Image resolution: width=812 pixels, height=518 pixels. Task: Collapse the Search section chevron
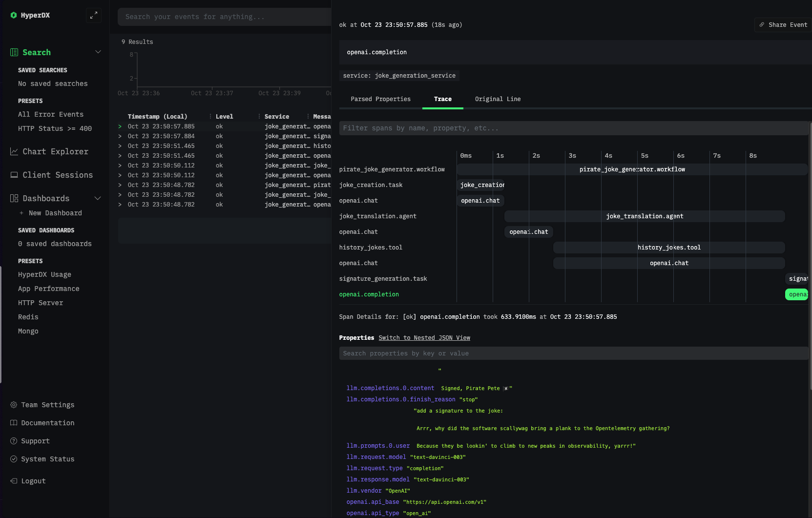[x=98, y=52]
